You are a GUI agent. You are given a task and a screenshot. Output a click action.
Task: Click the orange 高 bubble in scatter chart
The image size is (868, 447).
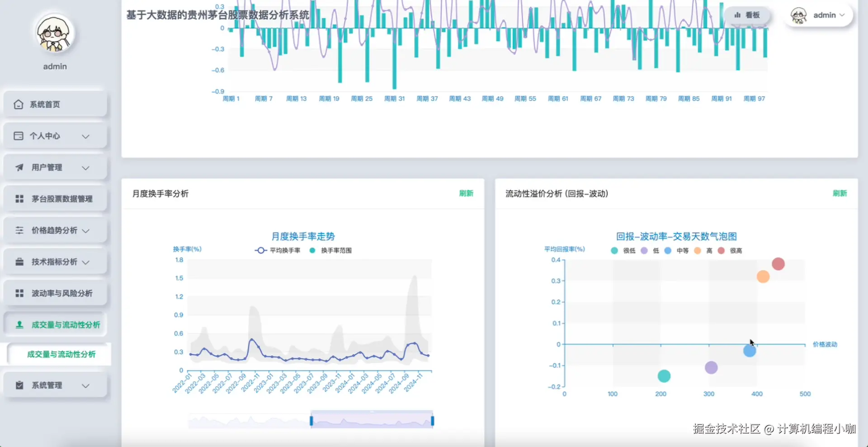click(x=763, y=277)
